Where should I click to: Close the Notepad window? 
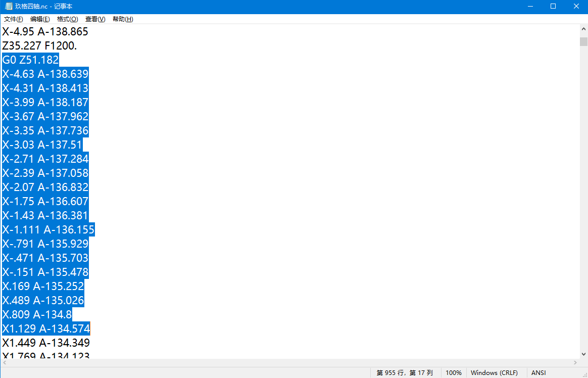(x=576, y=7)
